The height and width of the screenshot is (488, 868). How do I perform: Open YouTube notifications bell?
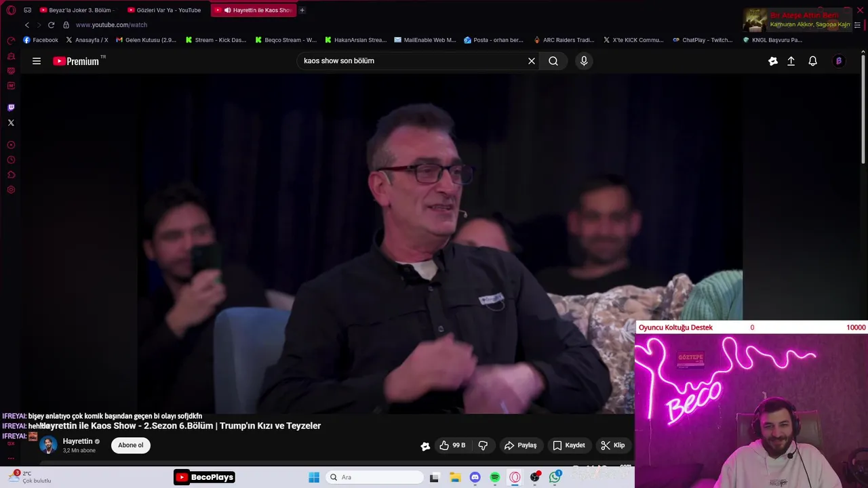pyautogui.click(x=812, y=61)
